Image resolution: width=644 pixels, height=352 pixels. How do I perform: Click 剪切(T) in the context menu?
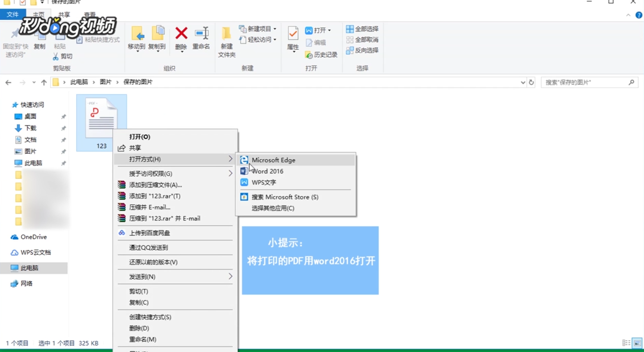(x=175, y=291)
